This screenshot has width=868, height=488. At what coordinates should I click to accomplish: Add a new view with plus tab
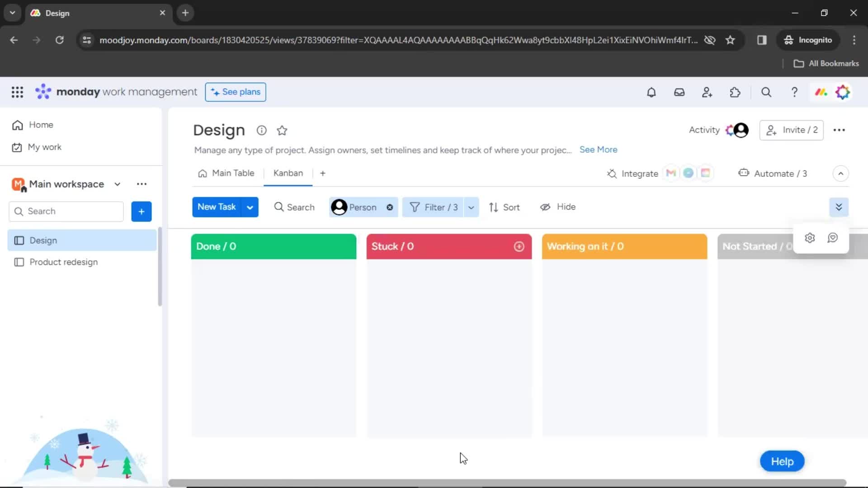pos(322,173)
